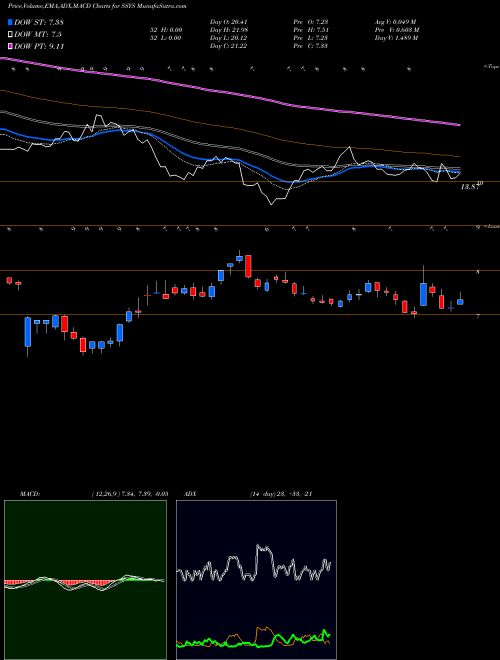Select the DOW ST: 7.38 label
This screenshot has width=500, height=660.
tap(39, 22)
